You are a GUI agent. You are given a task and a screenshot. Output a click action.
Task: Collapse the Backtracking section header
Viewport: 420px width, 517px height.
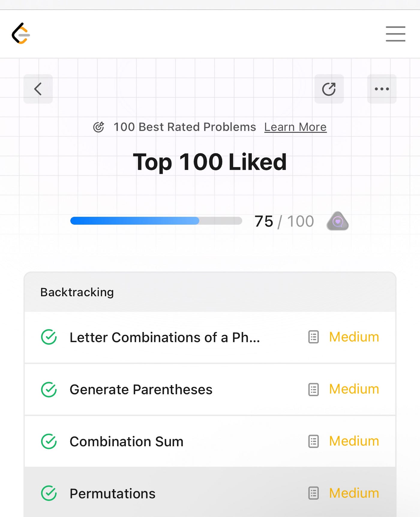[x=210, y=292]
